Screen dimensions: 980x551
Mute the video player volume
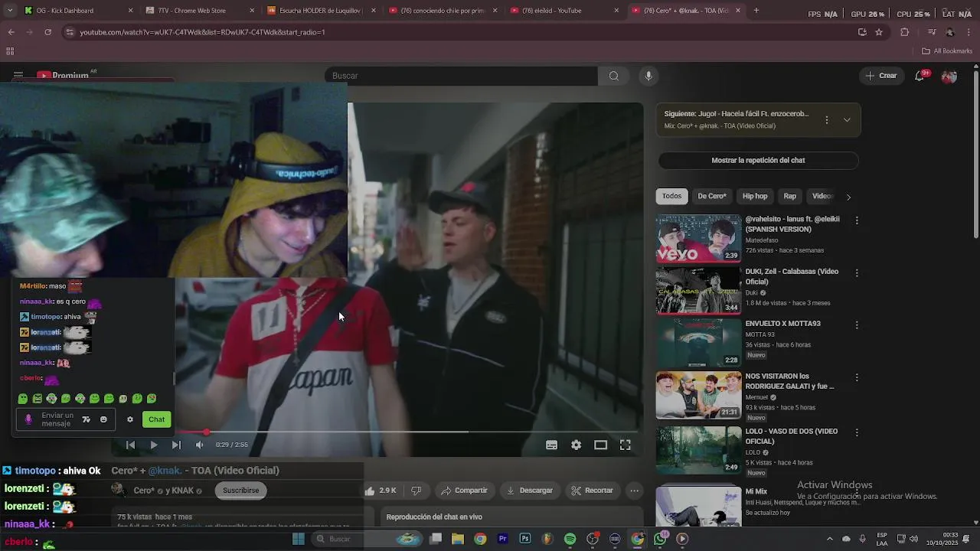tap(200, 445)
